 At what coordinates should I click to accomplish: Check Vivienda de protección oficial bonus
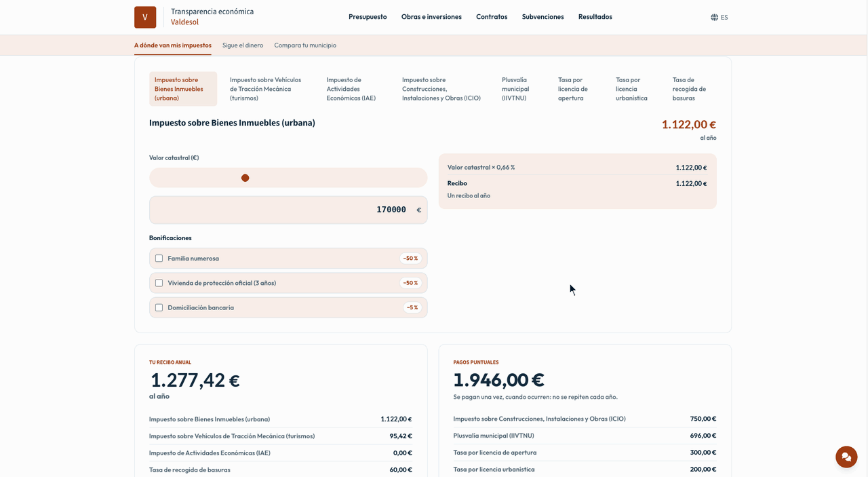(159, 283)
